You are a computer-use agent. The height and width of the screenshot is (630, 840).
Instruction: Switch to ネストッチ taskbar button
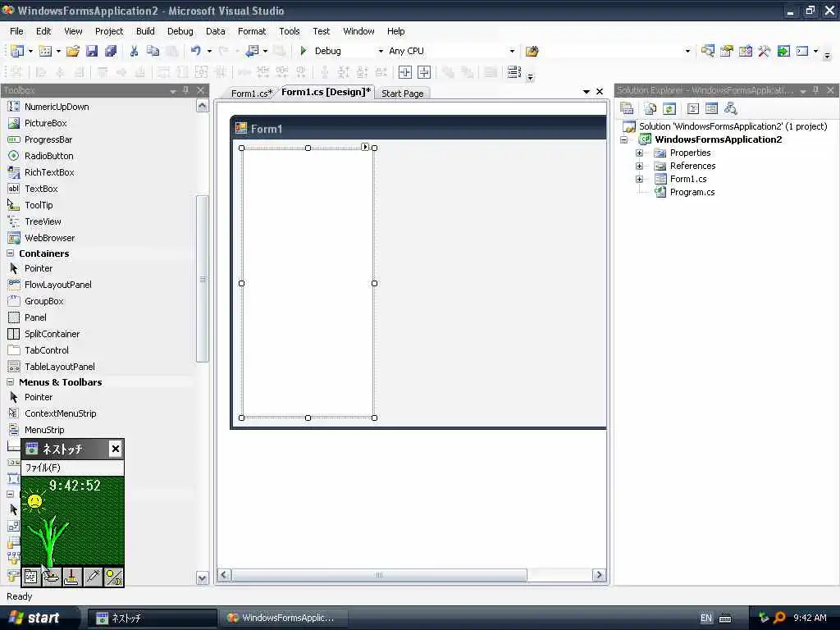[152, 618]
